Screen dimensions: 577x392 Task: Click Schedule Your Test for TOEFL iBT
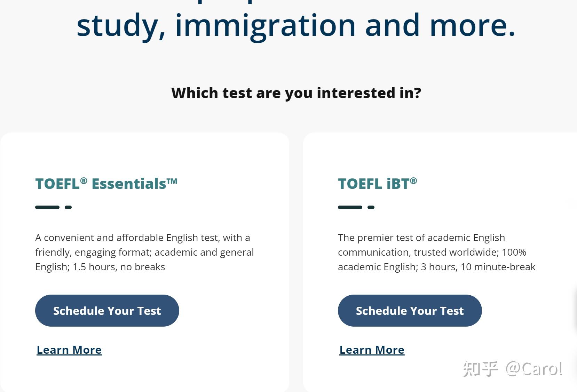tap(410, 310)
